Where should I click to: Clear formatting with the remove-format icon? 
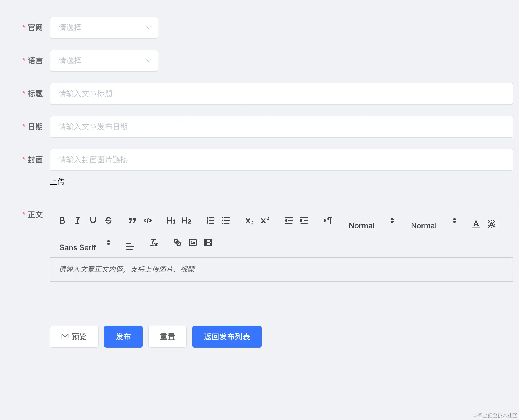pyautogui.click(x=153, y=242)
